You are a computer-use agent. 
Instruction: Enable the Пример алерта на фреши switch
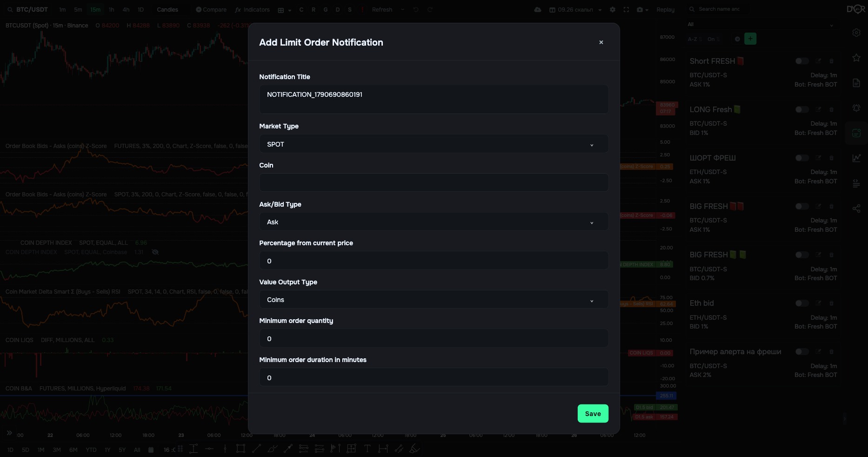point(801,351)
